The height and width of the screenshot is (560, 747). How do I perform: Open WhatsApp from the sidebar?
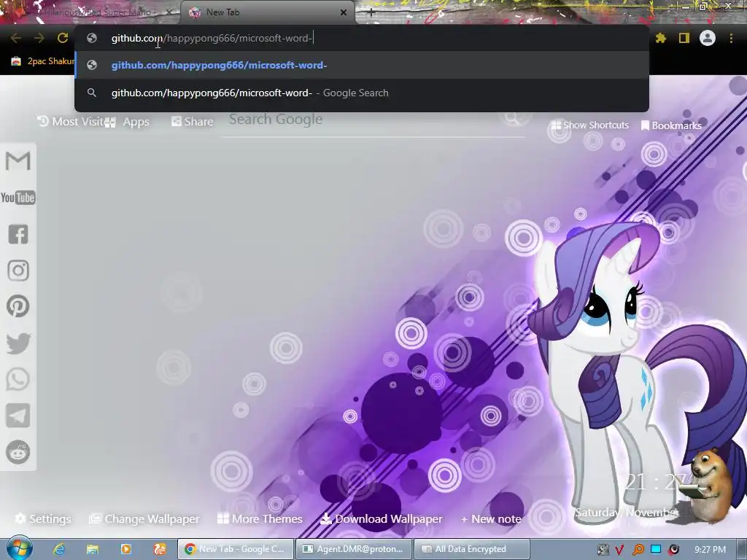[x=18, y=379]
